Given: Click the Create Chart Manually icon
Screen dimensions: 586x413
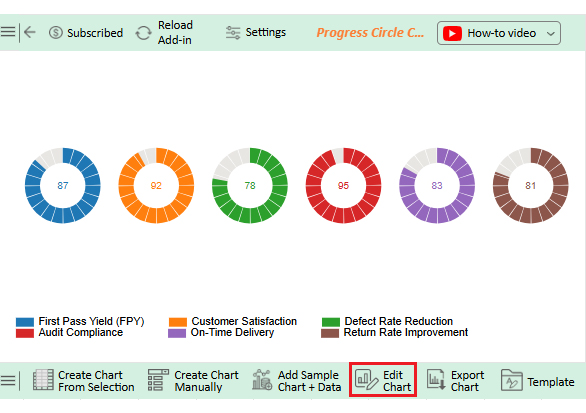Looking at the screenshot, I should (x=158, y=380).
